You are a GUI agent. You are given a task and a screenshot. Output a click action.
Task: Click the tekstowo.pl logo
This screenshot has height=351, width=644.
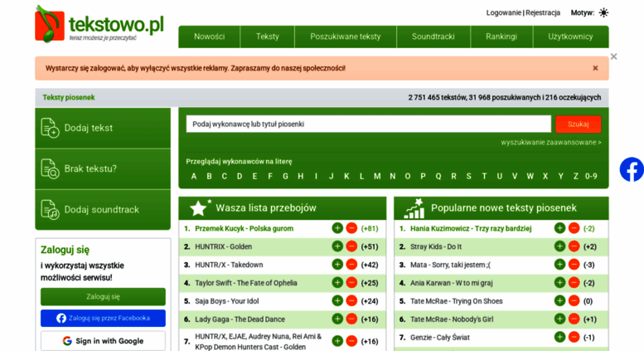[x=99, y=25]
